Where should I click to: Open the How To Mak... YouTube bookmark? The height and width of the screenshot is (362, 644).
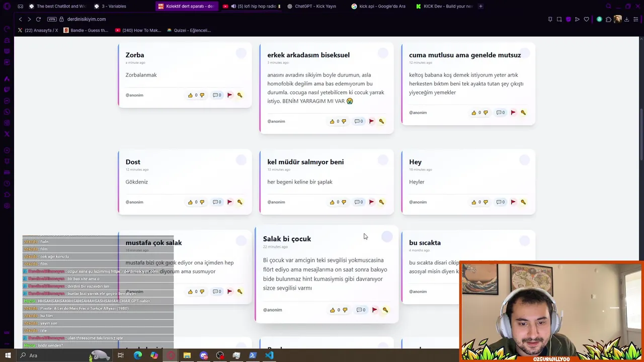click(138, 30)
